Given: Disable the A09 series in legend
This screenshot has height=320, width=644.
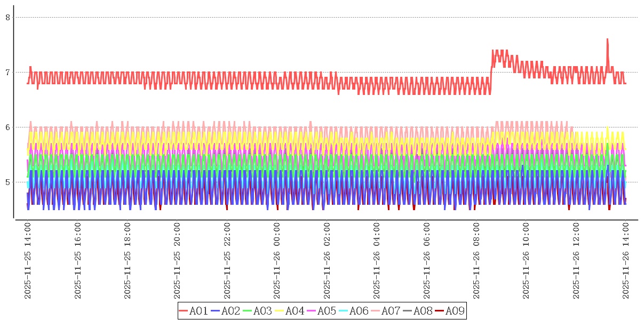Looking at the screenshot, I should coord(449,311).
